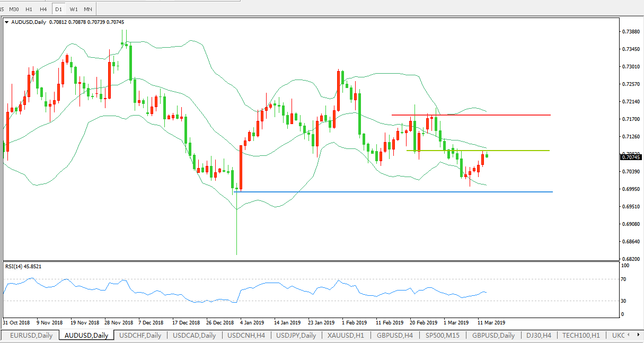Select the D1 daily timeframe

(x=58, y=9)
